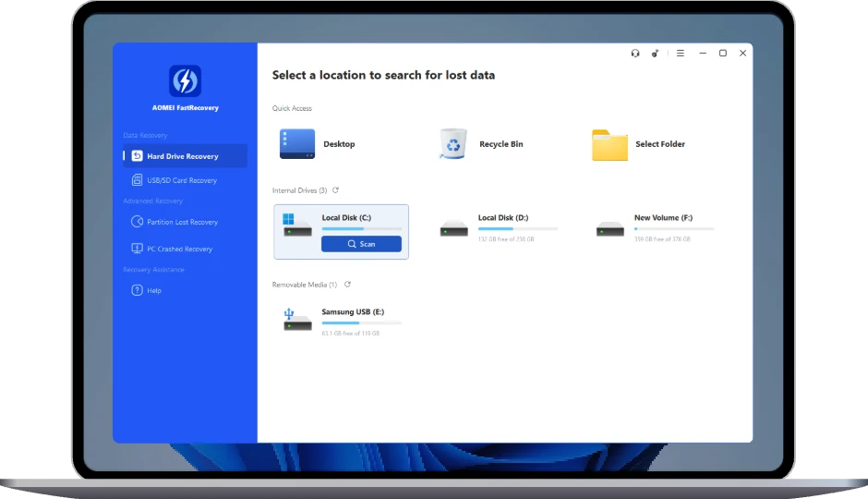Refresh the Removable Media list
This screenshot has height=499, width=868.
[347, 284]
